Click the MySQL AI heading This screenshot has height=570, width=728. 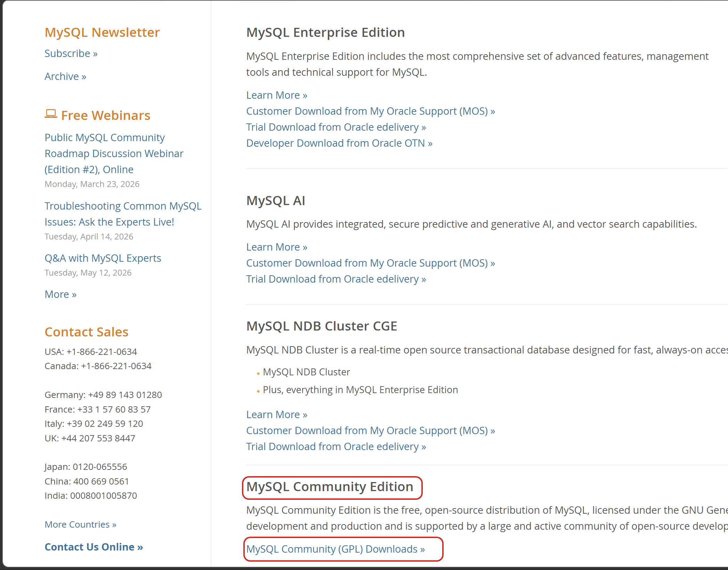[x=276, y=201]
